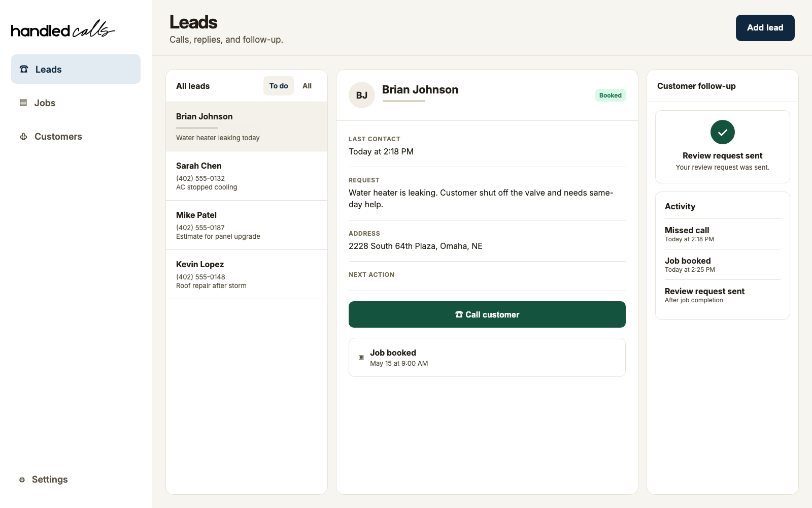Viewport: 812px width, 508px height.
Task: Click the Customers icon in sidebar
Action: [x=23, y=137]
